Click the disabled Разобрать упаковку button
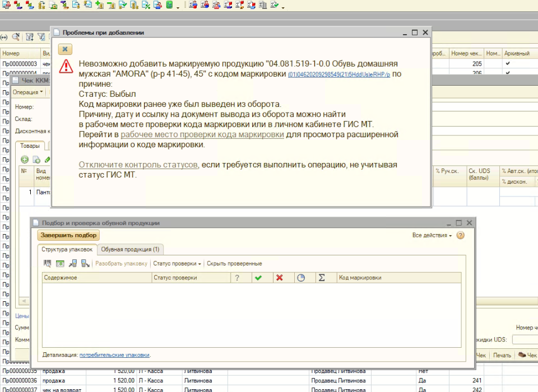538x392 pixels. pos(121,263)
